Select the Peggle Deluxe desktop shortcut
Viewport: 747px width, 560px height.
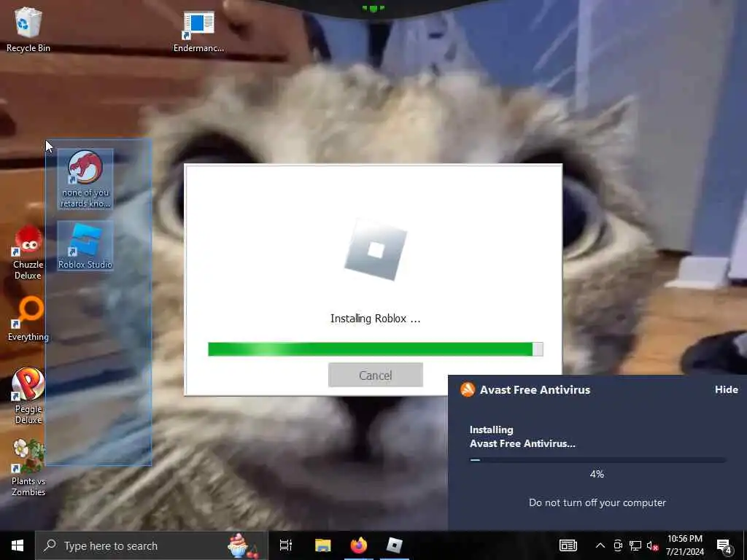click(x=28, y=395)
